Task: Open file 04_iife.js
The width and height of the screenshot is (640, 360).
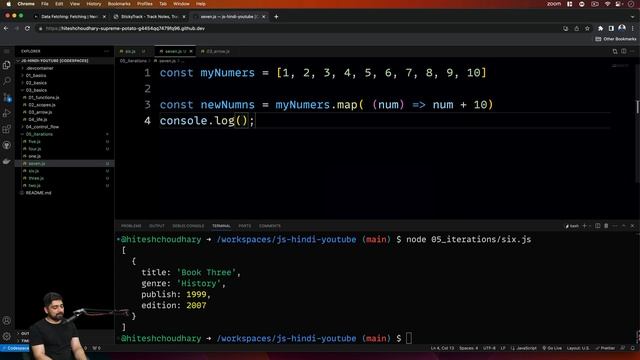Action: point(38,120)
